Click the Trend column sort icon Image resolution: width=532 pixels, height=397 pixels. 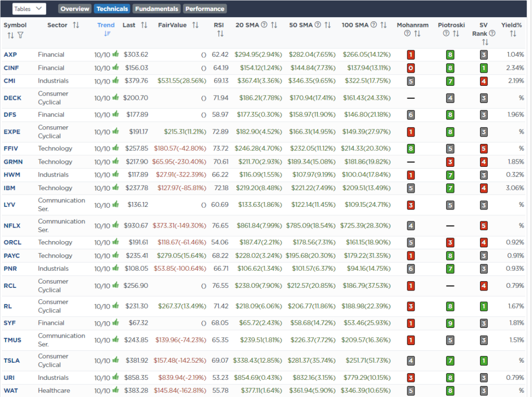(107, 34)
